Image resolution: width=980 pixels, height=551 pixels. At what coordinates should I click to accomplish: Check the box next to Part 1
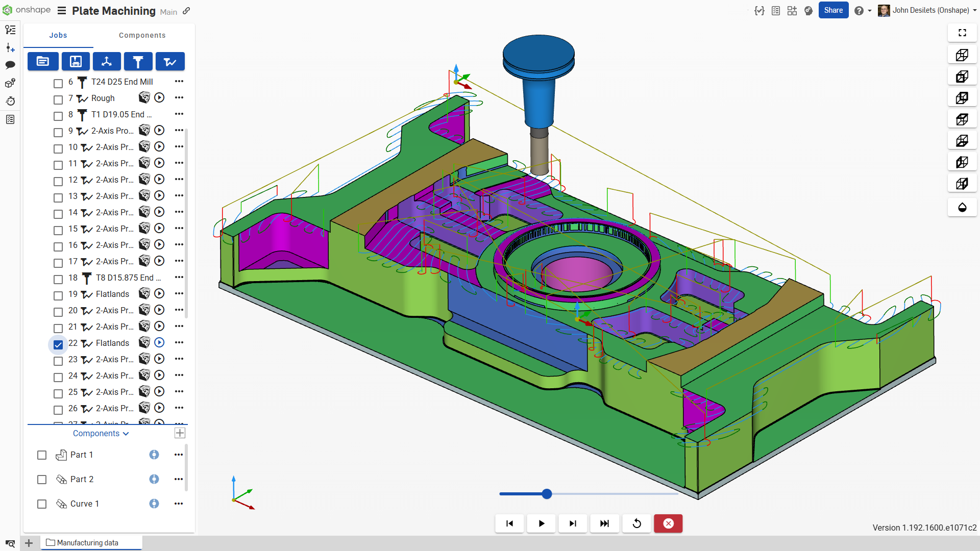41,455
